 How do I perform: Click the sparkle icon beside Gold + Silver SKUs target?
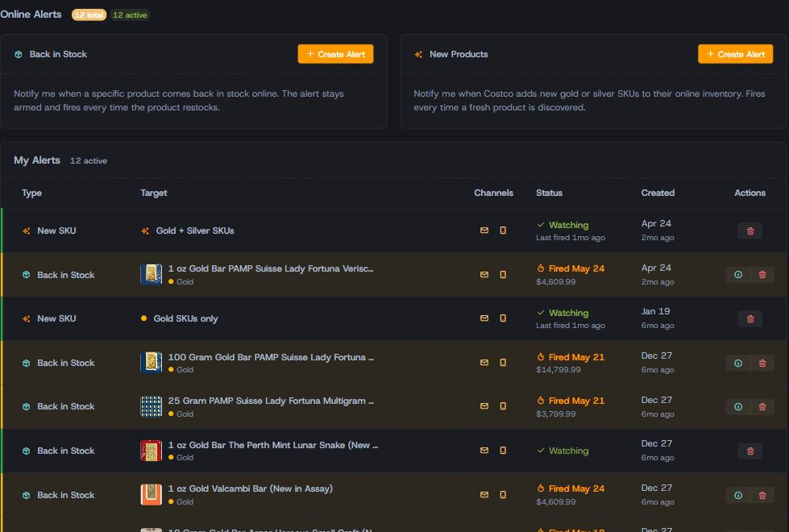pyautogui.click(x=145, y=231)
